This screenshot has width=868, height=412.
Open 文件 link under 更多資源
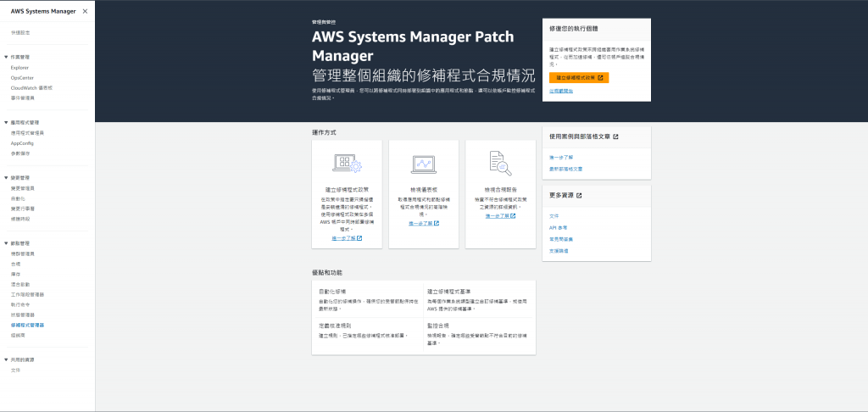point(554,216)
